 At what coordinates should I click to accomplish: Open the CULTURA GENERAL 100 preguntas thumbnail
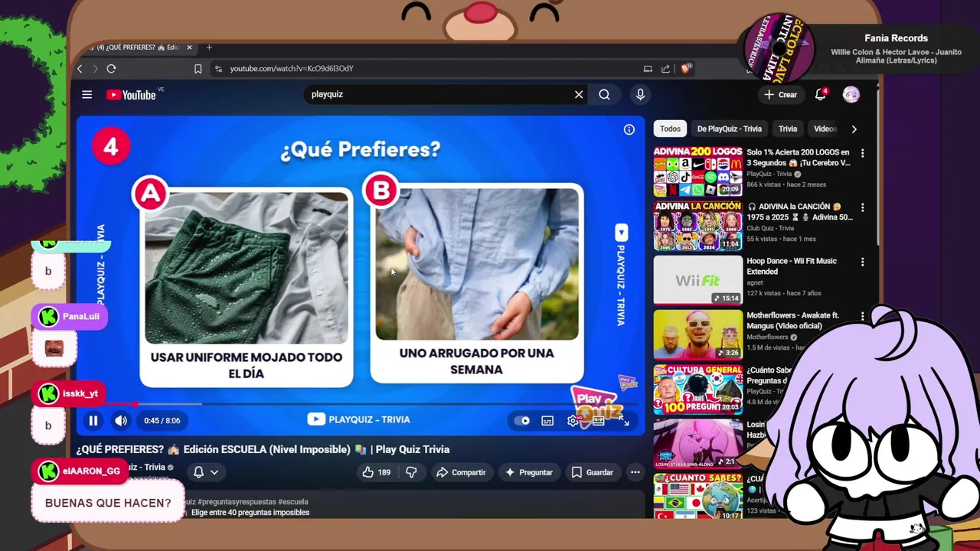(697, 389)
